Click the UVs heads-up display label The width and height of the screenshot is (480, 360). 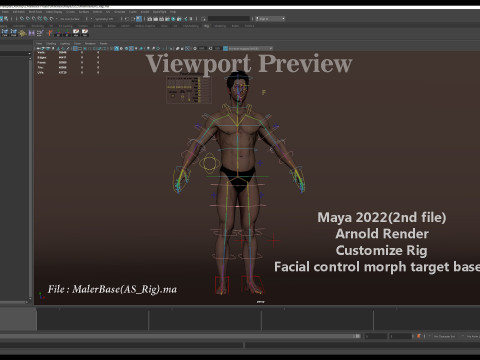pos(40,72)
